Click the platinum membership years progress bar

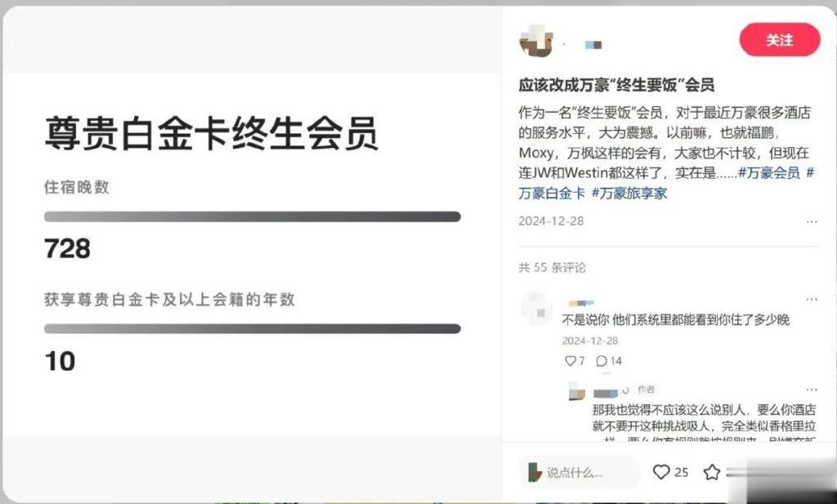pos(252,328)
